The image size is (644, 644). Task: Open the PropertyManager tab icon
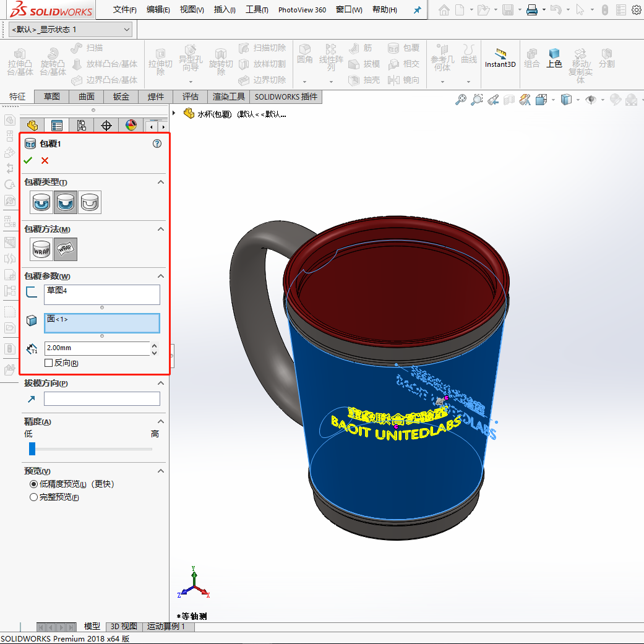57,125
